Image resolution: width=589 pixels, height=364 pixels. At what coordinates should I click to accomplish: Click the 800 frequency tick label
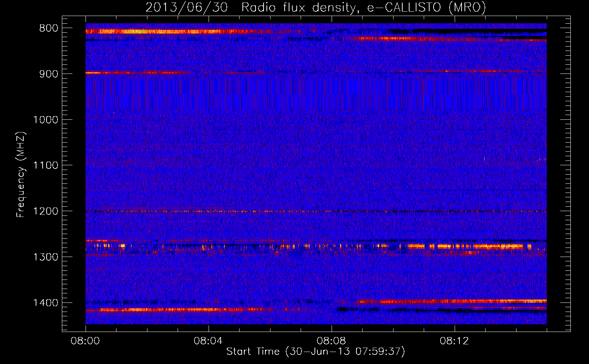point(49,28)
